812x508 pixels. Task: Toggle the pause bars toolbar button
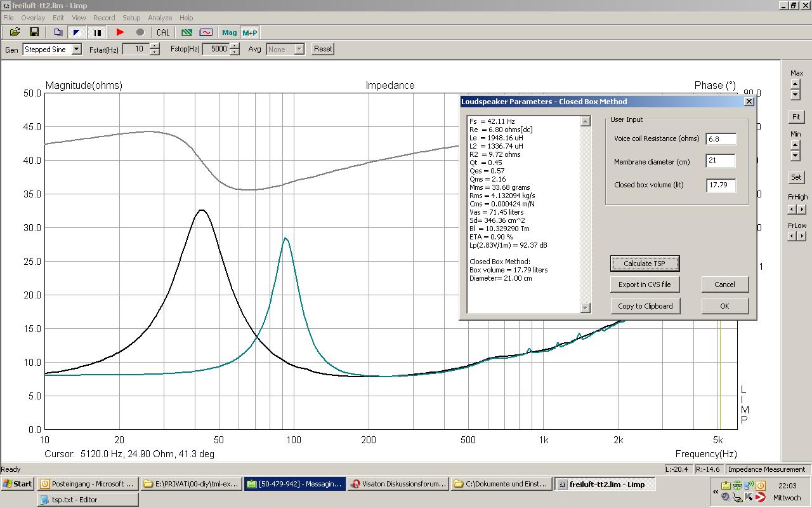tap(97, 32)
